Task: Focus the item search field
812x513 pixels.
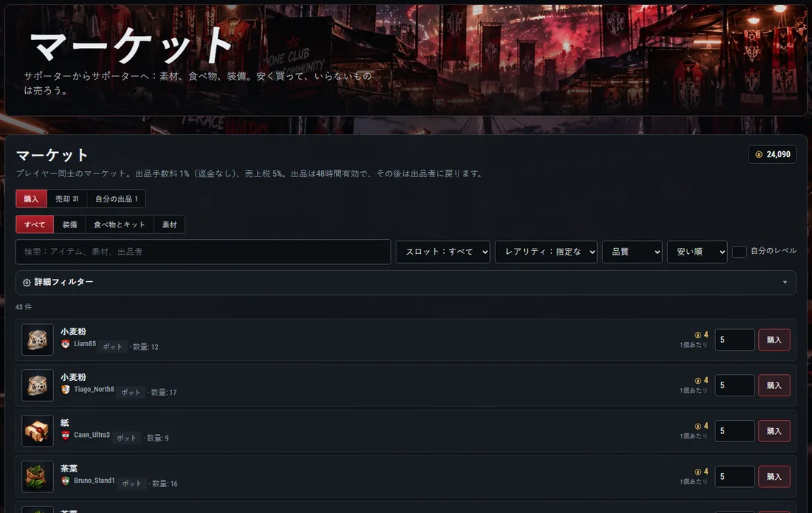Action: click(x=203, y=252)
